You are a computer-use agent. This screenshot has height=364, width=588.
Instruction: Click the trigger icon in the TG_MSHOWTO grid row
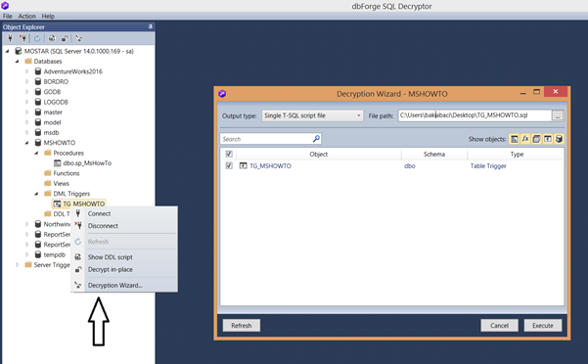pyautogui.click(x=244, y=165)
